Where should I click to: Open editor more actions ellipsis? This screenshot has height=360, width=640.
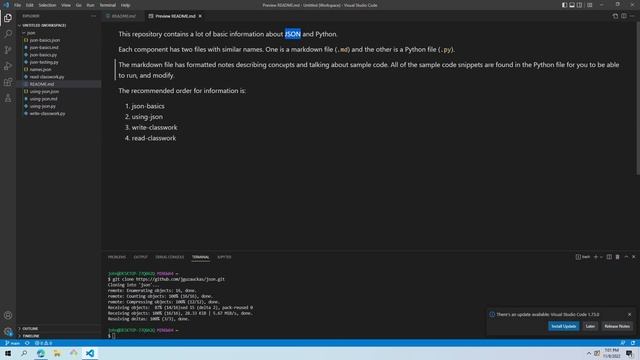[x=632, y=16]
